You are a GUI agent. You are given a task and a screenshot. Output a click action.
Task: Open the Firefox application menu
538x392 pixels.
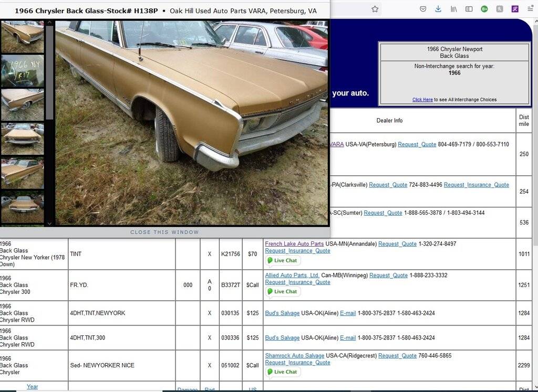click(x=531, y=9)
